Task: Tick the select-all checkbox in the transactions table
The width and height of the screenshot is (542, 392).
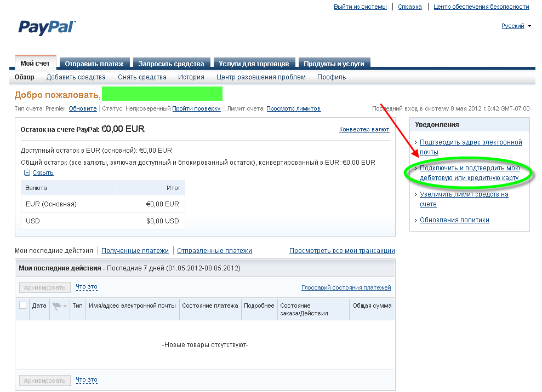Action: 22,305
